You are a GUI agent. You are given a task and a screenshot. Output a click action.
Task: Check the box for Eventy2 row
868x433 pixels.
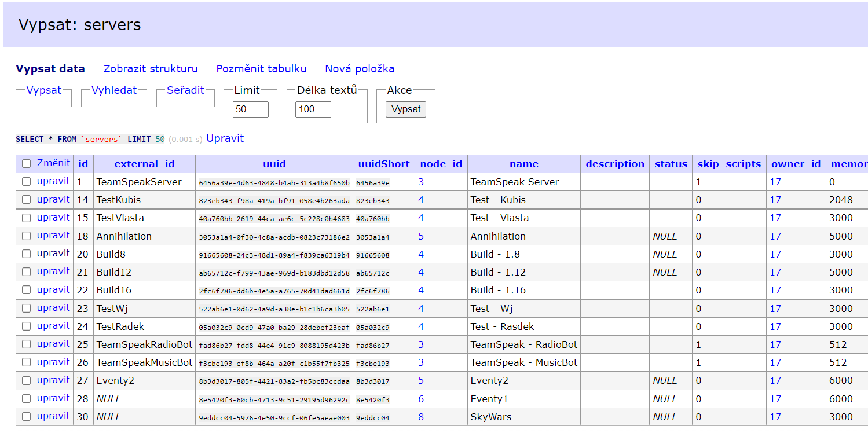click(26, 380)
